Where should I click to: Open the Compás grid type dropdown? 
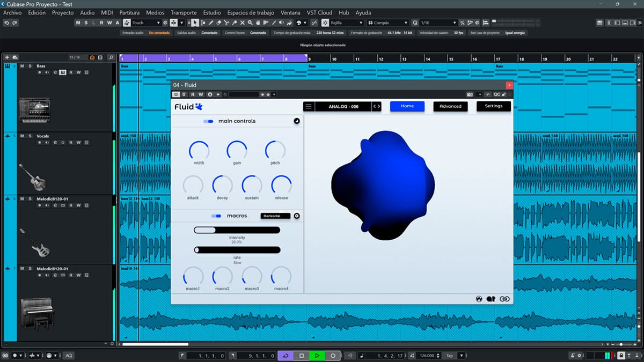tap(388, 23)
